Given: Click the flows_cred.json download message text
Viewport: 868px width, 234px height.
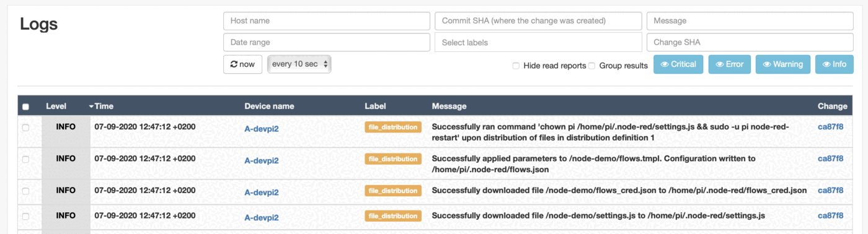Looking at the screenshot, I should [619, 190].
